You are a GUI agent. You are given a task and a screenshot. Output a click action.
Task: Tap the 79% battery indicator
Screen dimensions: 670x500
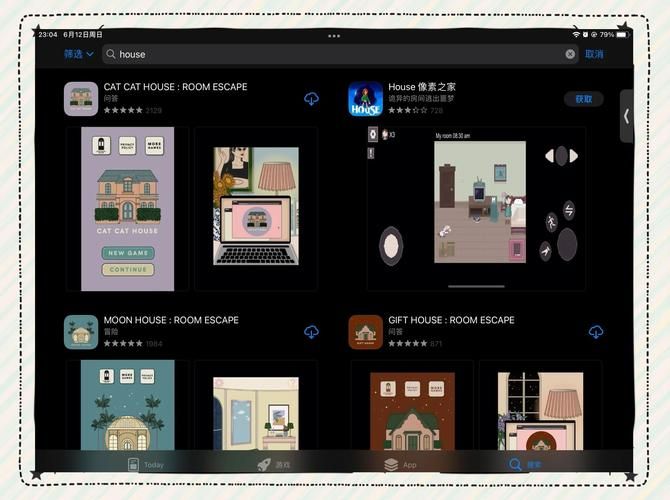(x=614, y=35)
